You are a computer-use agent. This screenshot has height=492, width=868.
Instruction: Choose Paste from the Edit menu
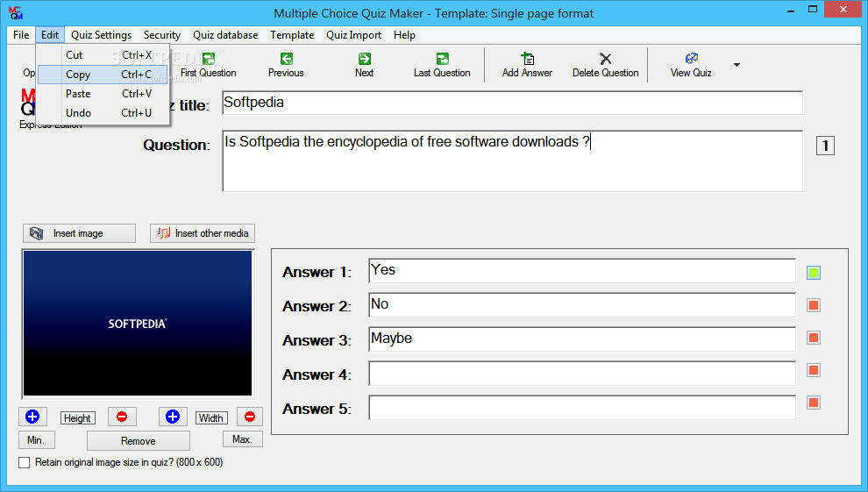tap(103, 94)
